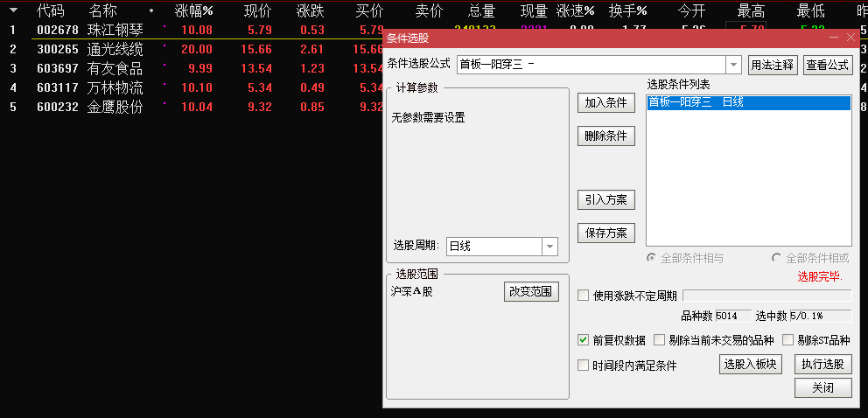Enable 剔除当前未交易的品种 checkbox
This screenshot has height=418, width=868.
click(659, 340)
